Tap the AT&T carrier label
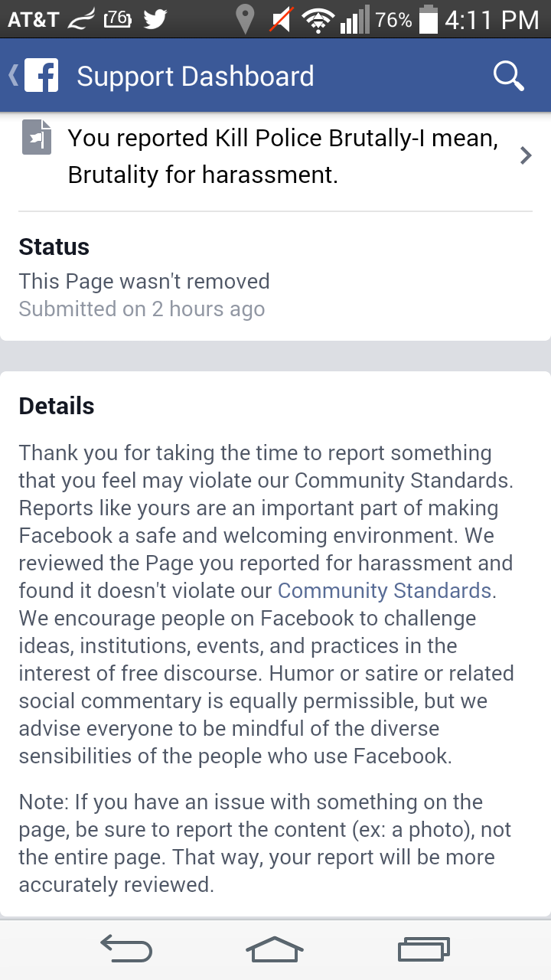This screenshot has height=980, width=551. [x=33, y=19]
